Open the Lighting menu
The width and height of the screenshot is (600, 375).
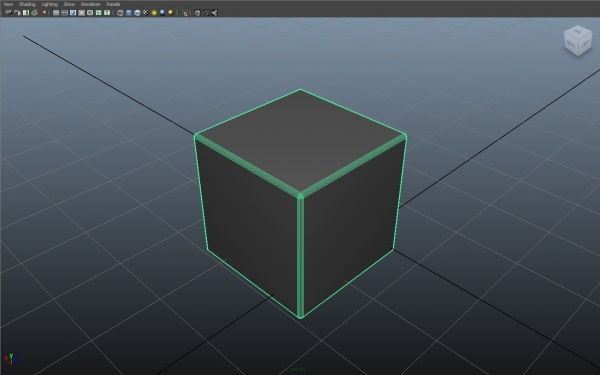coord(49,4)
